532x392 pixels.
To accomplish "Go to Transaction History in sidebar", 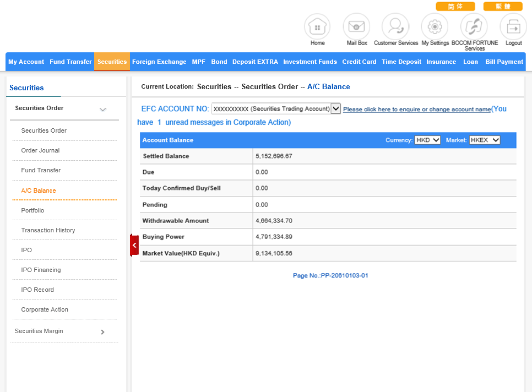I will pos(48,230).
